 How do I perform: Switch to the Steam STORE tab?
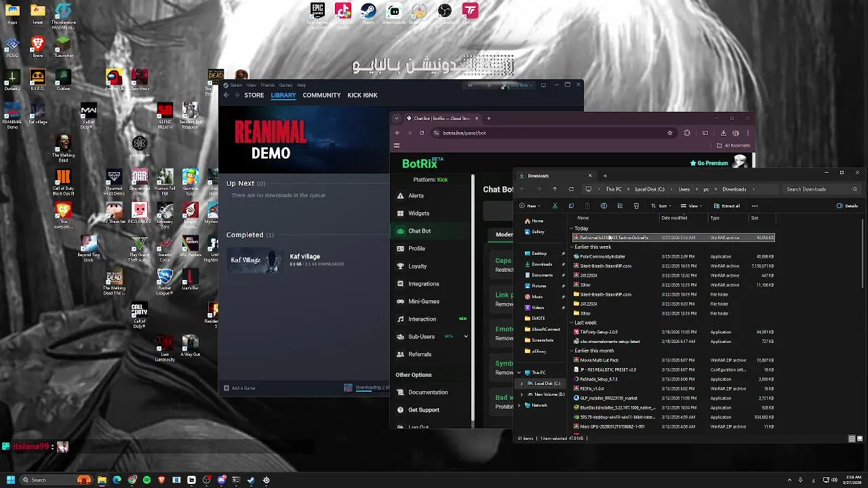pos(254,95)
